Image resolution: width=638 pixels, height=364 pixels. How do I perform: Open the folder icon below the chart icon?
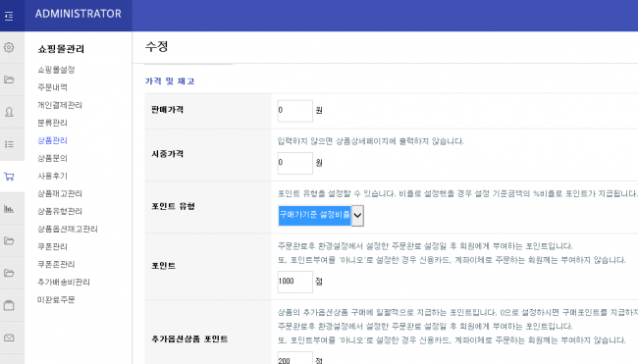[x=9, y=240]
